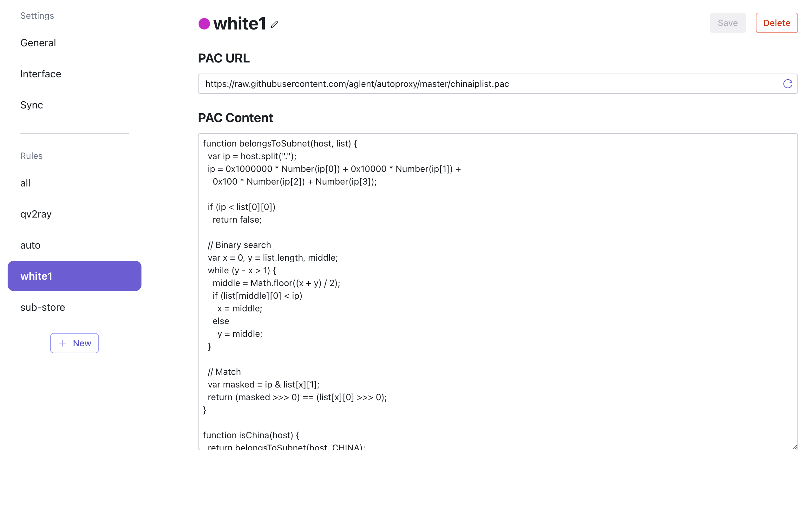Viewport: 812px width, 508px height.
Task: Create a new rule with New button
Action: click(74, 343)
